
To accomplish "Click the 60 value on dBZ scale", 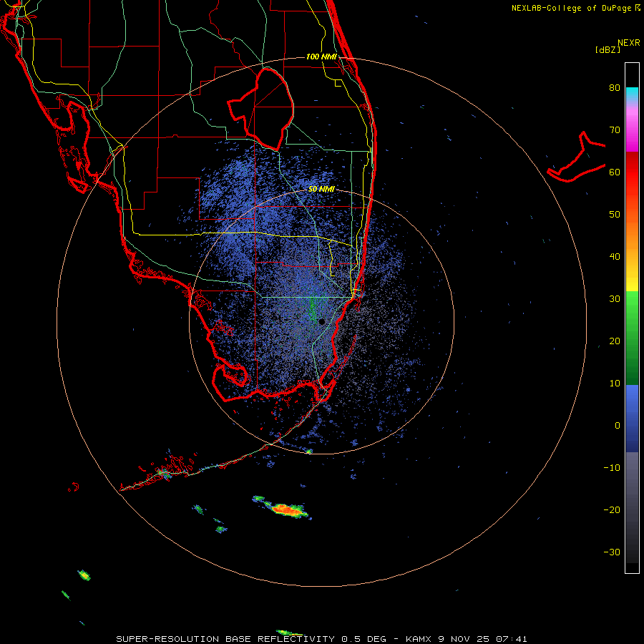I will coord(615,172).
